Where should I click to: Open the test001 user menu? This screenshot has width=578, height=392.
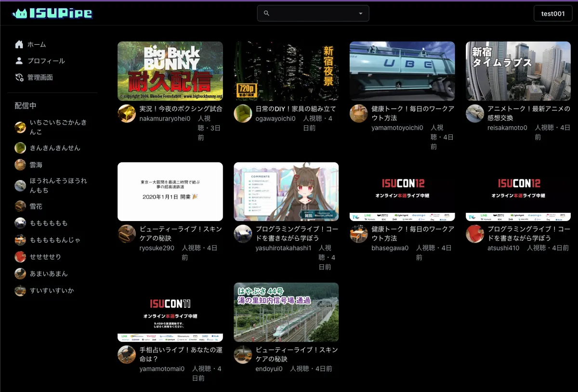point(553,13)
